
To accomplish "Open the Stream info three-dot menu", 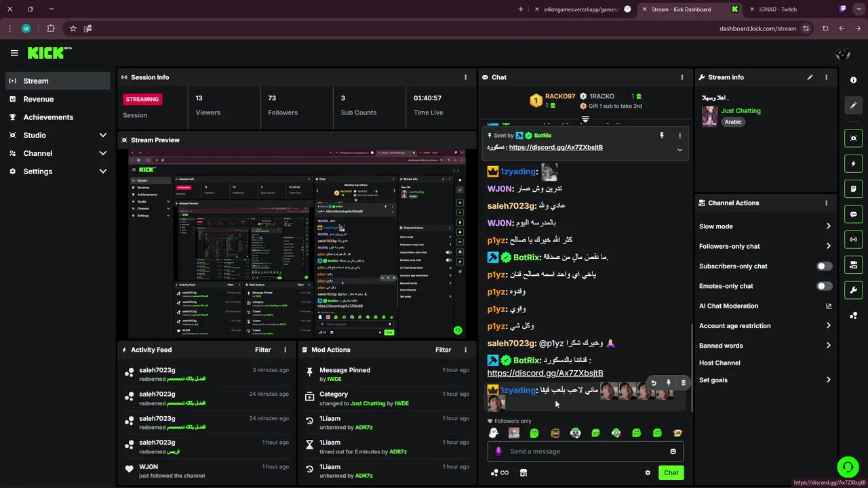I will click(x=826, y=77).
